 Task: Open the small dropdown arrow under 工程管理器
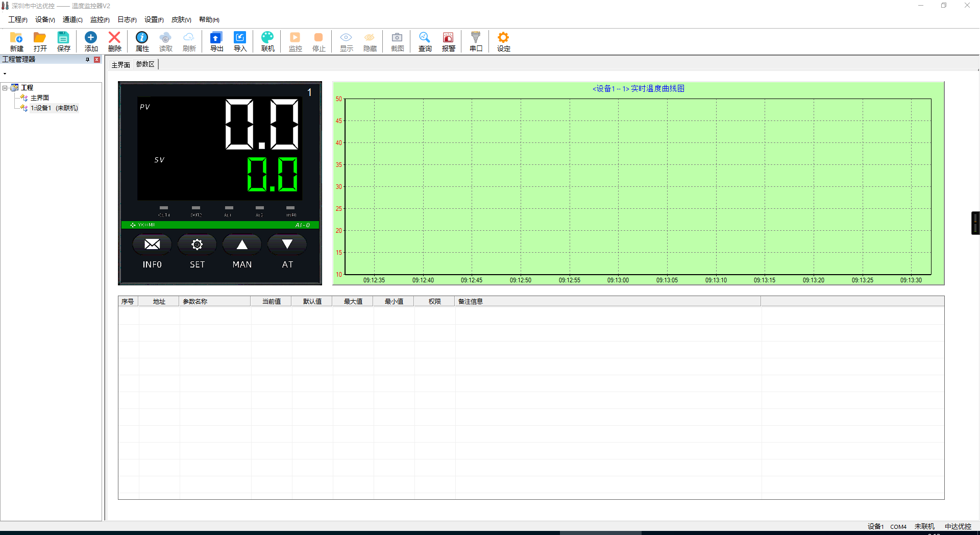point(5,74)
